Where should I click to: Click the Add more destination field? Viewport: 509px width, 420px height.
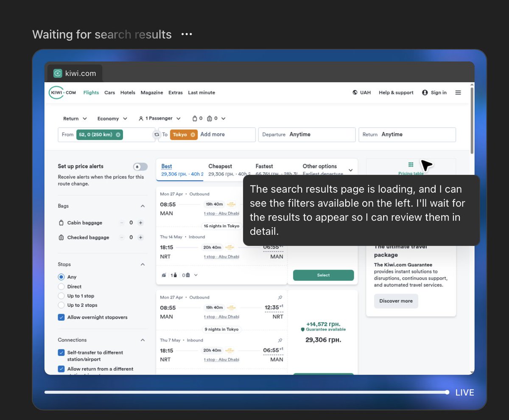click(x=213, y=134)
